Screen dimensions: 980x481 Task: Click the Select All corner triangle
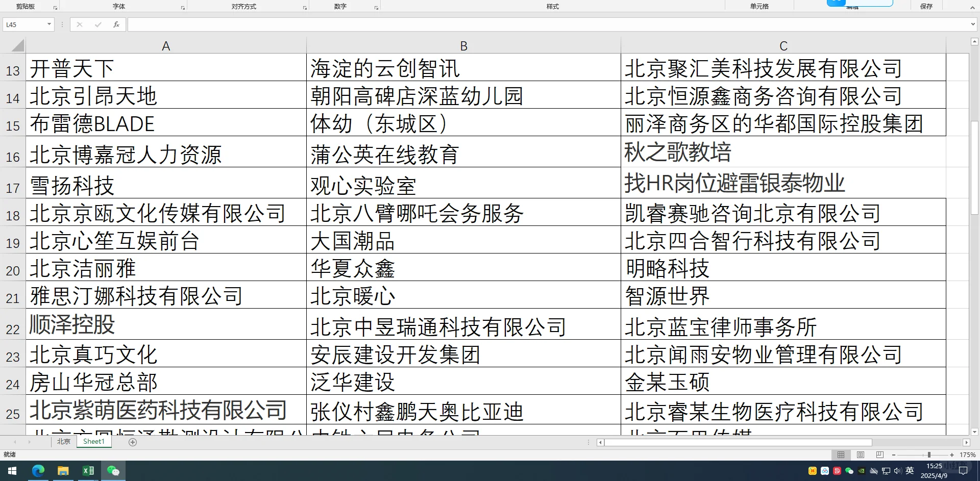click(17, 46)
